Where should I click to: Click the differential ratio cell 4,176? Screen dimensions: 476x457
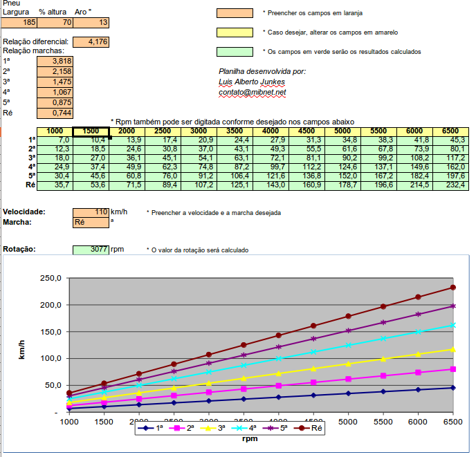[91, 42]
